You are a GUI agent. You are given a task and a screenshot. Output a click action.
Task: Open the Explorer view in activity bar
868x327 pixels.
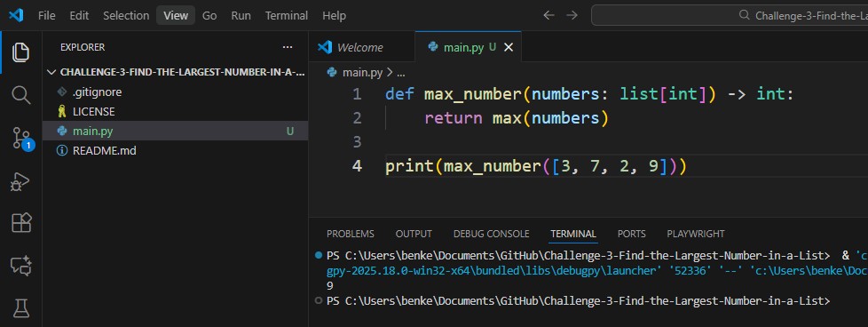tap(21, 52)
